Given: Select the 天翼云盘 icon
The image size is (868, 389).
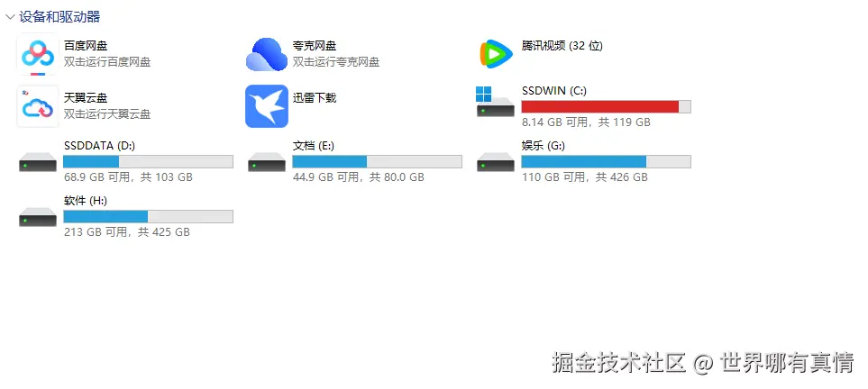Looking at the screenshot, I should coord(38,106).
